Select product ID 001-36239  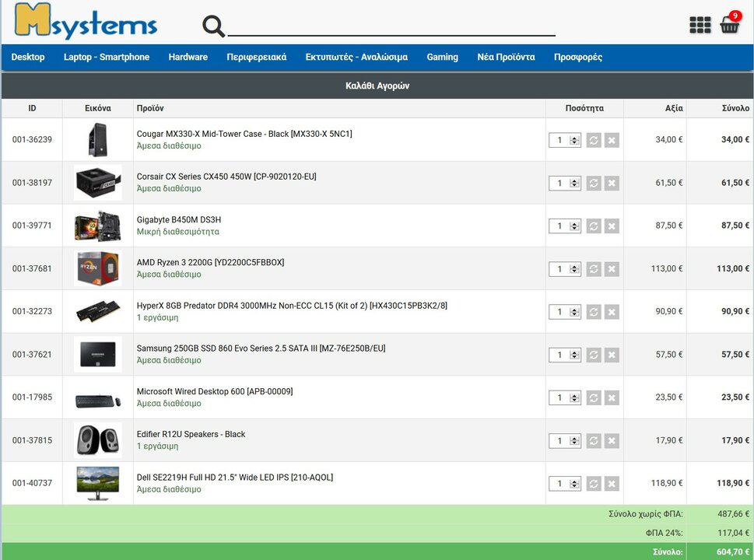(x=32, y=139)
